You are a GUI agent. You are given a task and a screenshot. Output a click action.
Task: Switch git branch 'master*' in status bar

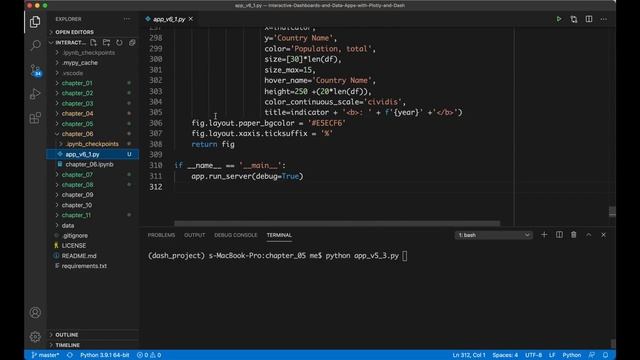click(45, 355)
